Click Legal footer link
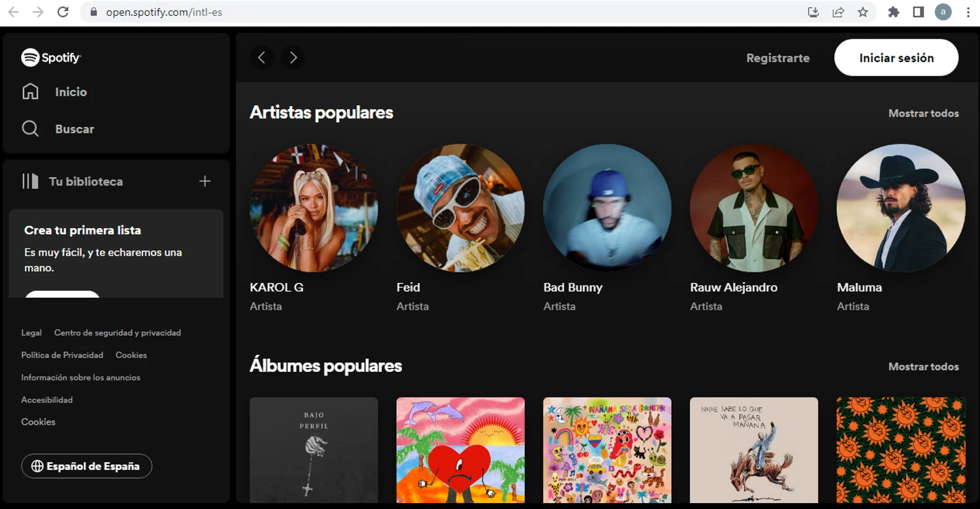Viewport: 980px width, 509px height. 31,333
